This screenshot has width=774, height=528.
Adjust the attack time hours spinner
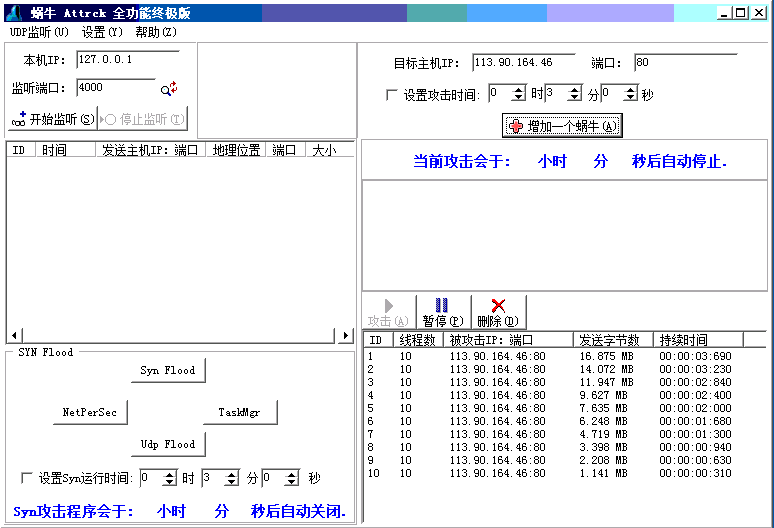[518, 93]
